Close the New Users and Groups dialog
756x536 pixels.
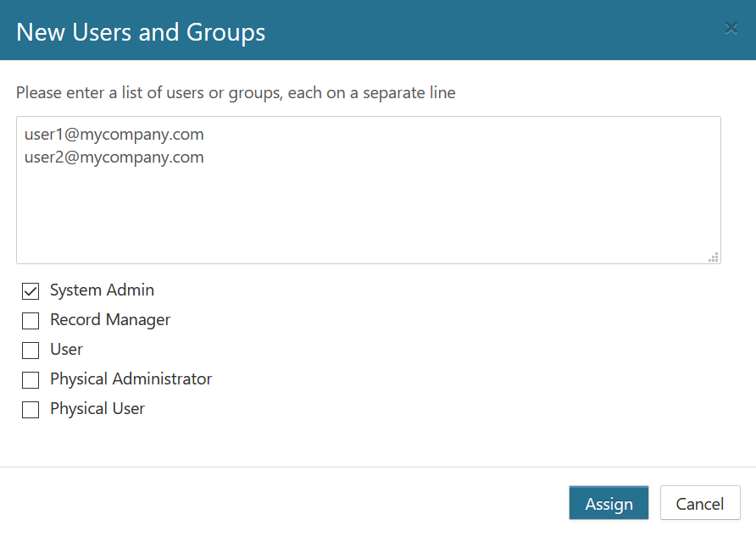pos(731,28)
